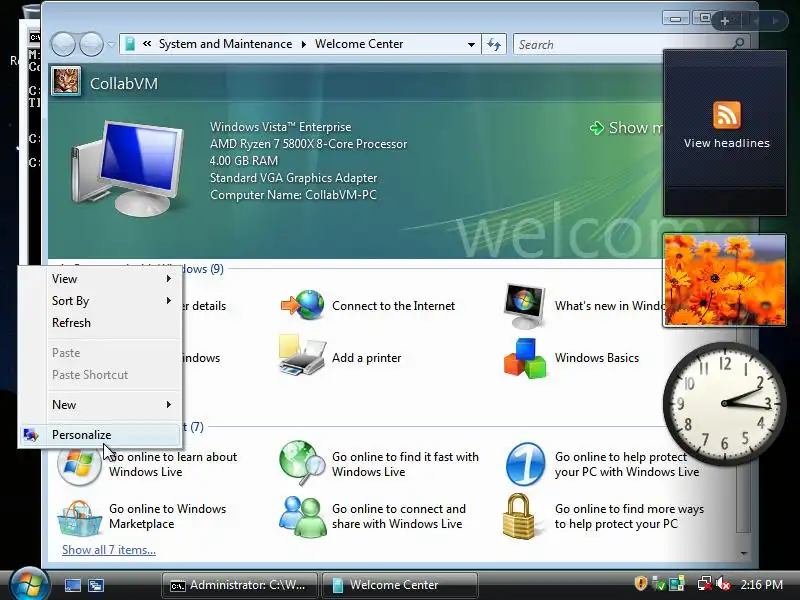Click the orange flowers slideshow gadget

click(724, 280)
